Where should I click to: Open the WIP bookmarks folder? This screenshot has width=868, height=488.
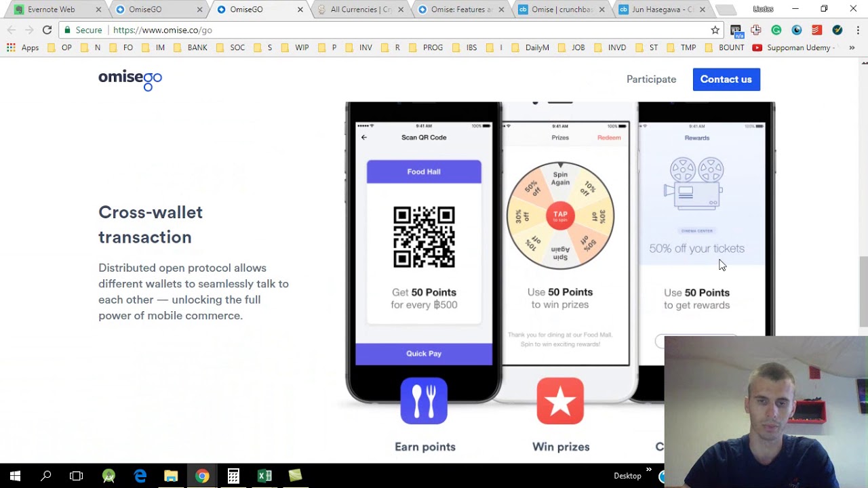tap(295, 47)
